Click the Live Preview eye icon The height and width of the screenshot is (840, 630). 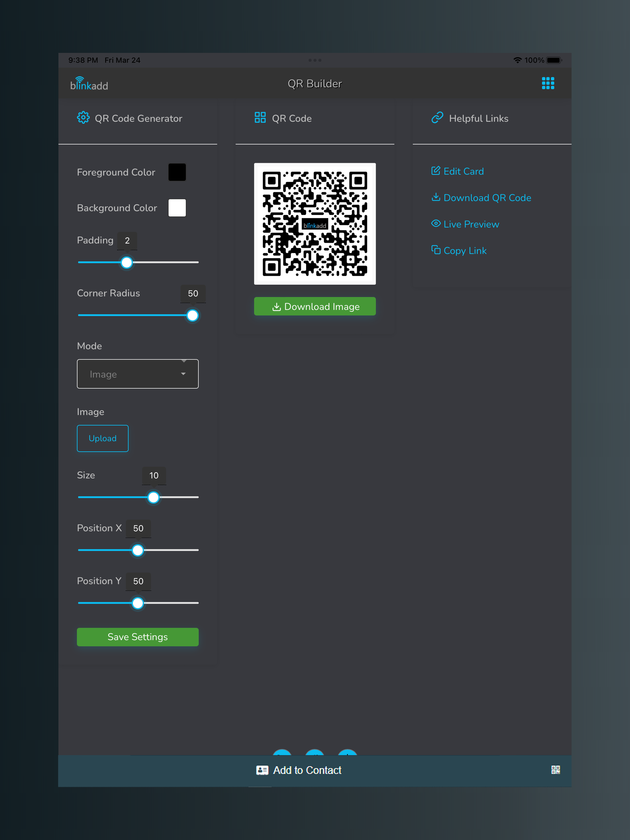tap(436, 223)
